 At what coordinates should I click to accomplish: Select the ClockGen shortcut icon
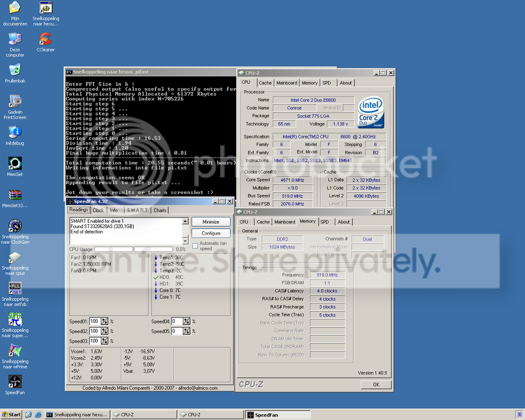(x=15, y=231)
